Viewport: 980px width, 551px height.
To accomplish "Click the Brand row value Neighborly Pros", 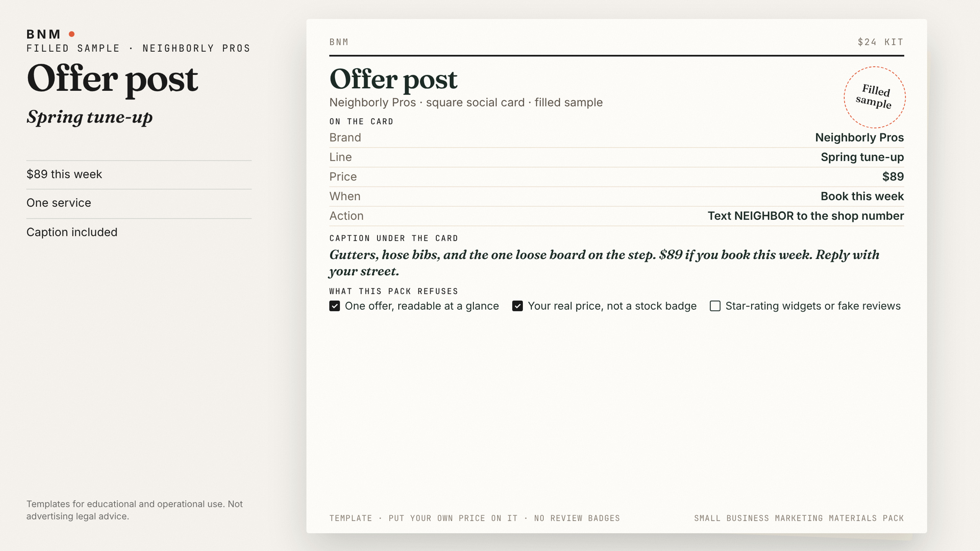I will 859,137.
